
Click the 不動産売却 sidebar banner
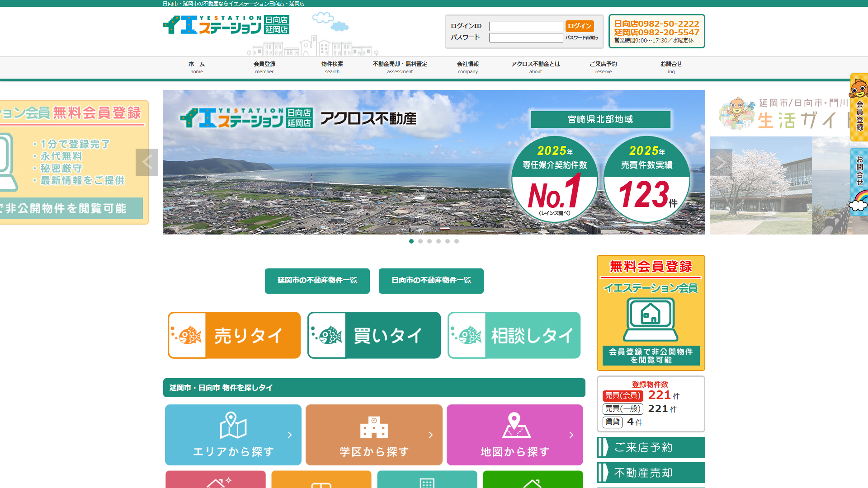[651, 473]
